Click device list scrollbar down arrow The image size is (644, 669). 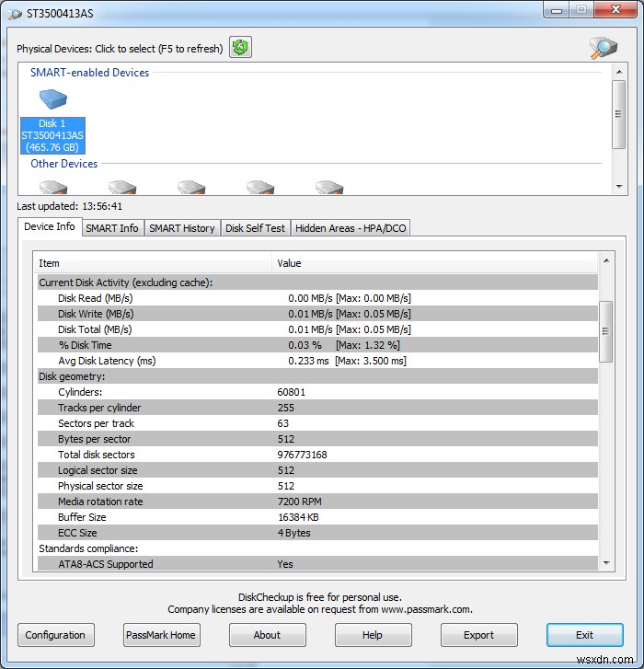(619, 187)
